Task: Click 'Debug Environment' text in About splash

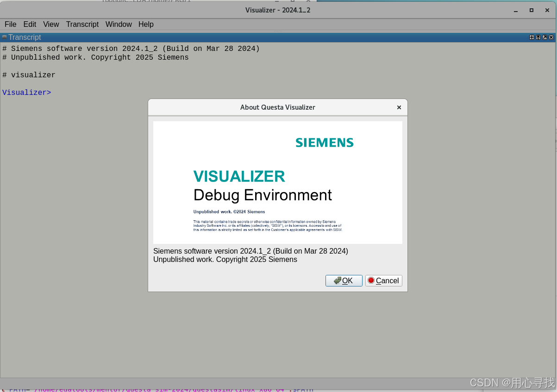Action: 263,195
